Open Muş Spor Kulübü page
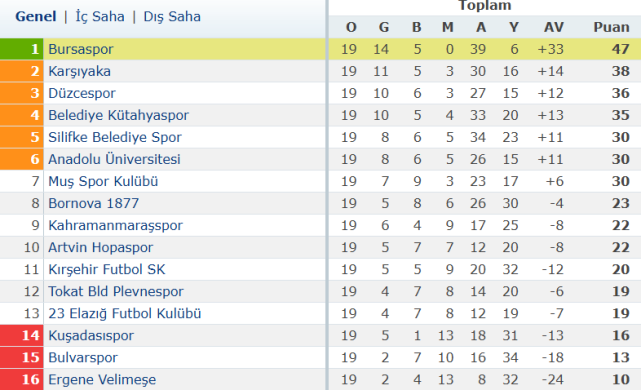This screenshot has width=641, height=390. [103, 182]
